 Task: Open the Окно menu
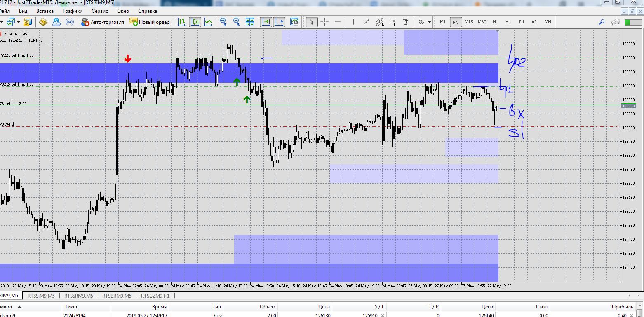[x=123, y=11]
